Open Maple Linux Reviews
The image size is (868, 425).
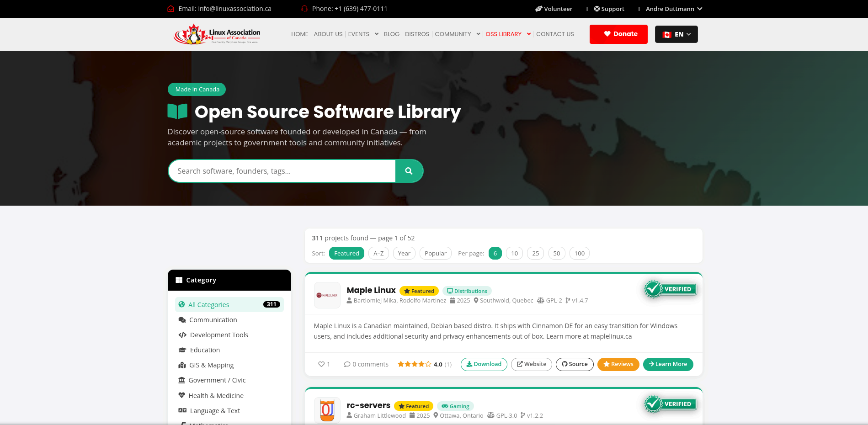point(618,364)
